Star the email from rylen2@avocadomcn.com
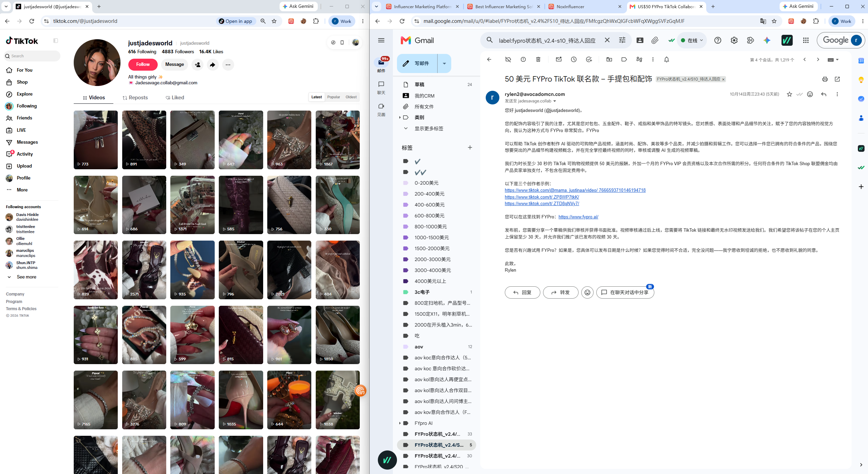Viewport: 868px width, 474px height. [789, 94]
